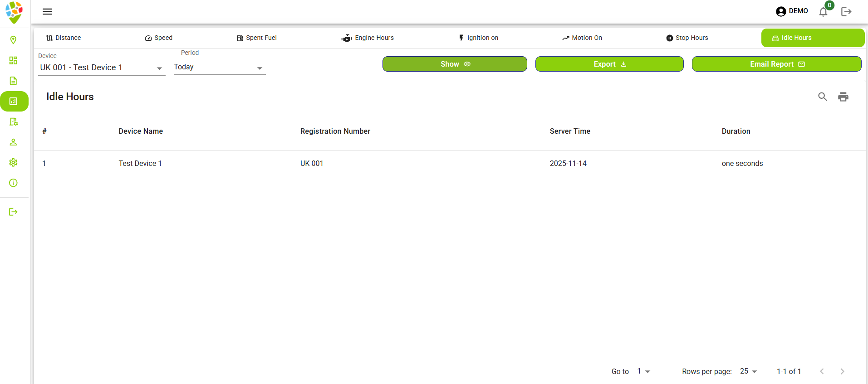The height and width of the screenshot is (384, 868).
Task: Click the map location pin sidebar icon
Action: [13, 40]
